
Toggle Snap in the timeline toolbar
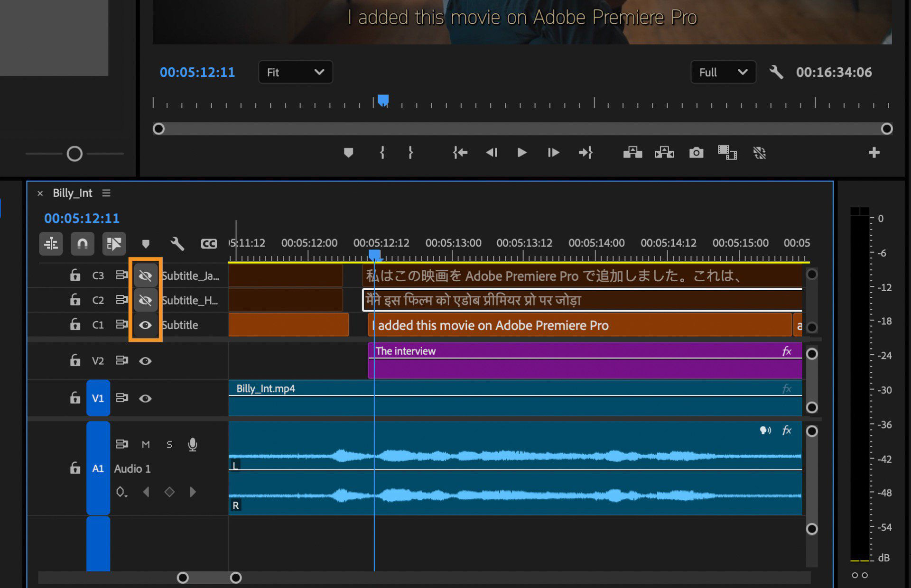click(x=83, y=244)
